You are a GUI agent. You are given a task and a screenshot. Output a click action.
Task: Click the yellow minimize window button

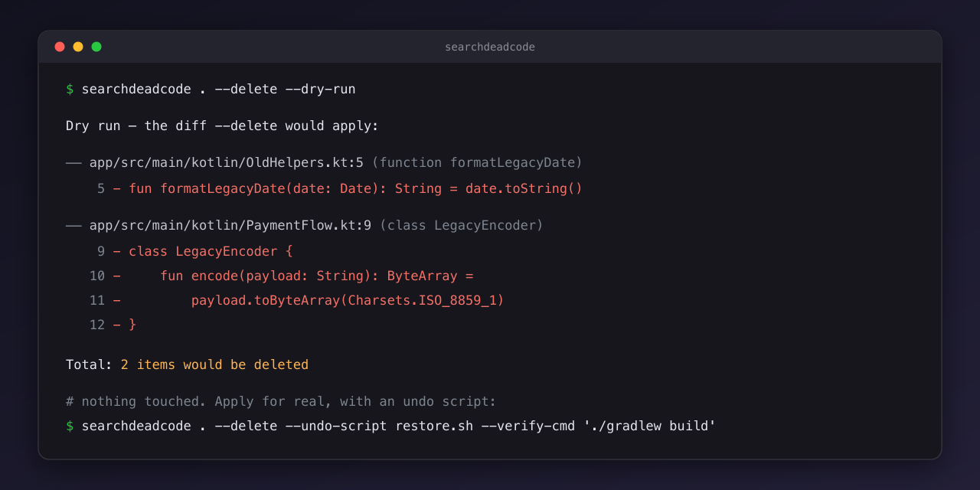[78, 47]
